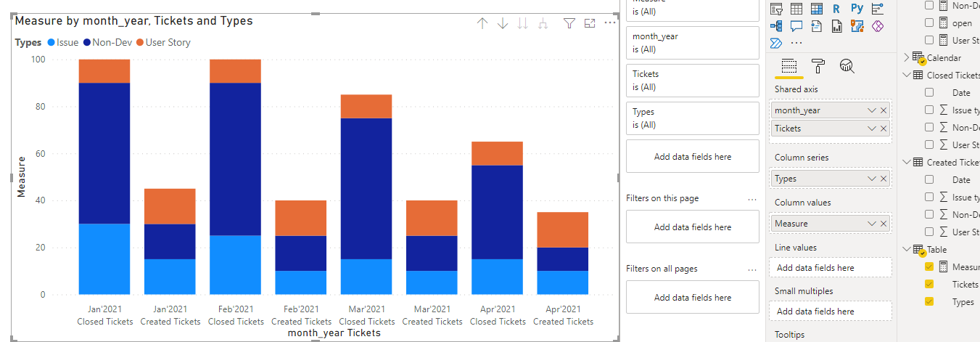Click Add data fields under Filters on all pages
Viewport: 980px width, 342px height.
[x=692, y=297]
